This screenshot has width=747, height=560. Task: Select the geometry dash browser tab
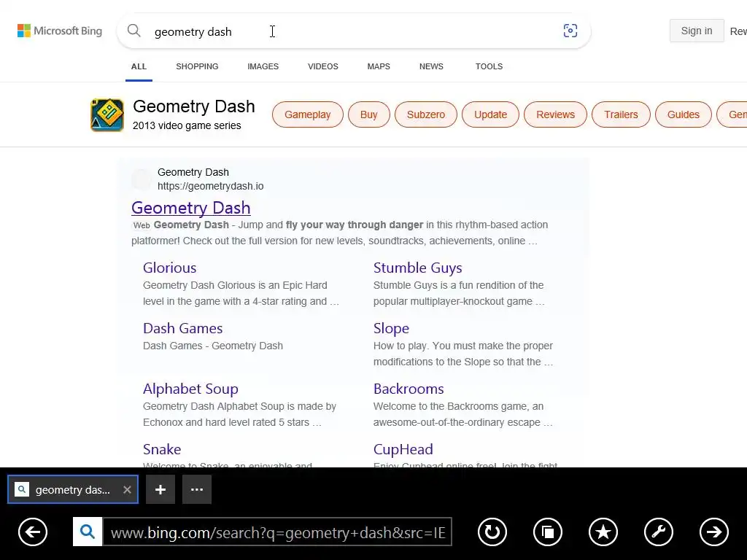[x=73, y=489]
